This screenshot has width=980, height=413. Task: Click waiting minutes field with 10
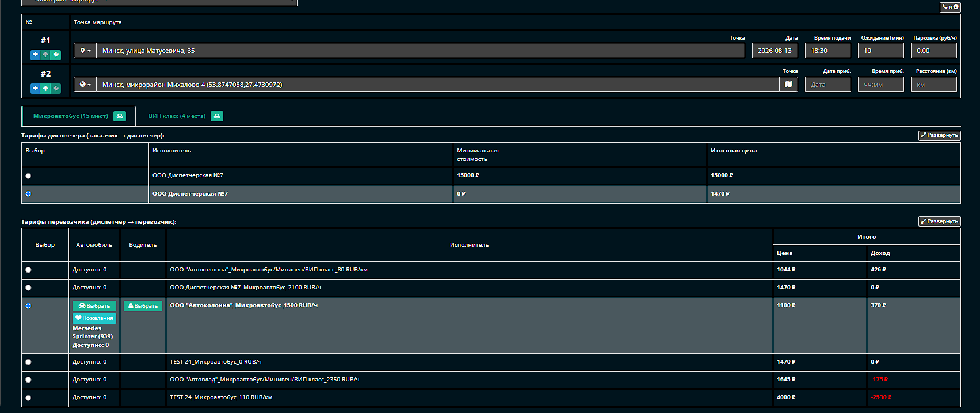click(880, 51)
